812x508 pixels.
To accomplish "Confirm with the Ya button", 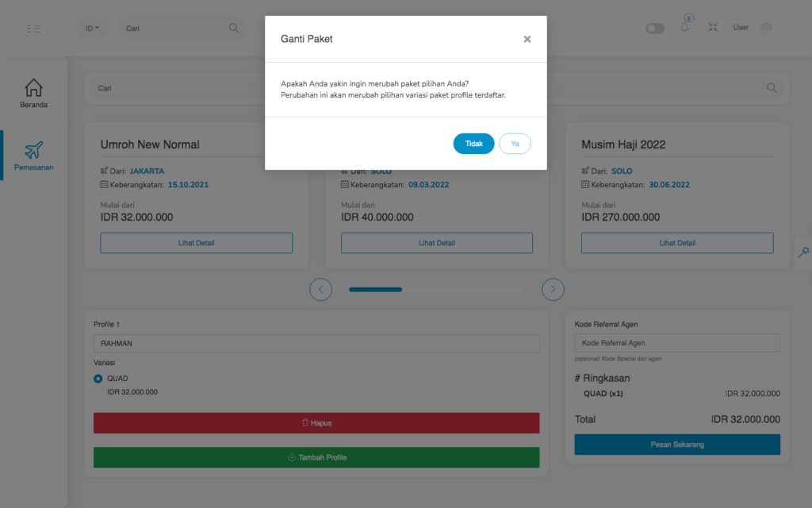I will point(515,144).
